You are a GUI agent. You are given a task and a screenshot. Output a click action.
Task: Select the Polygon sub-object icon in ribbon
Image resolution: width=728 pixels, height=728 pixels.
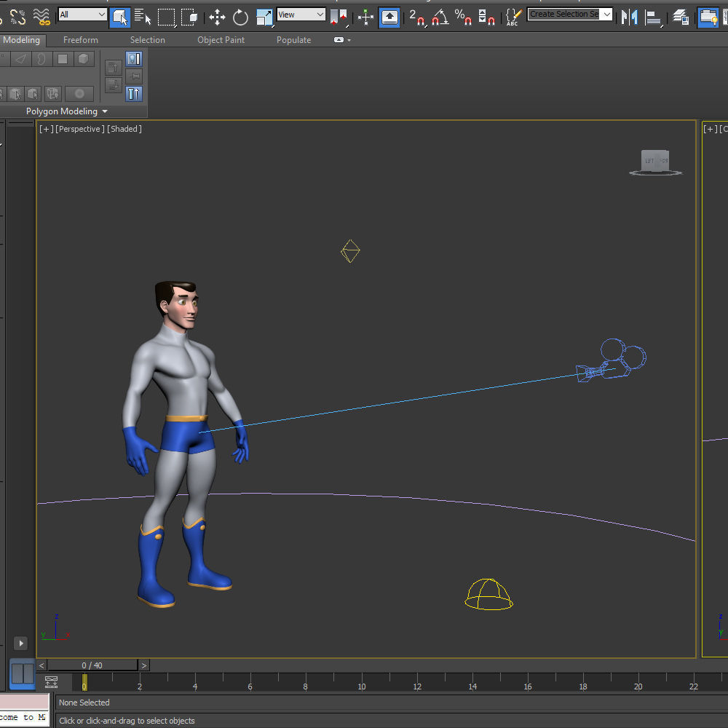(x=62, y=59)
